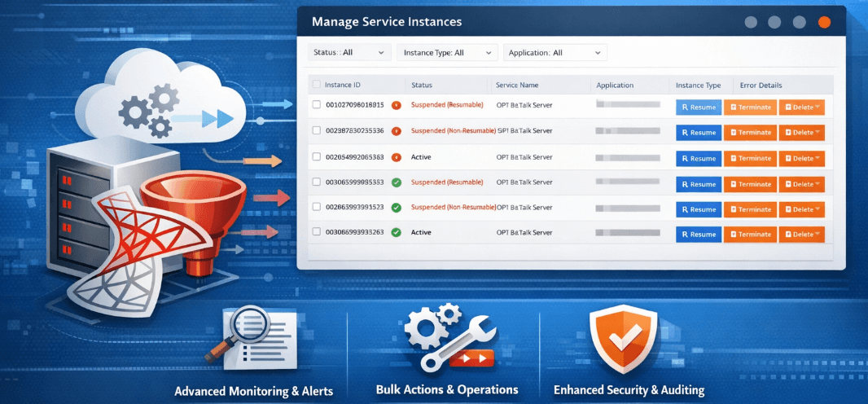Sort by the Status column header

pyautogui.click(x=422, y=86)
